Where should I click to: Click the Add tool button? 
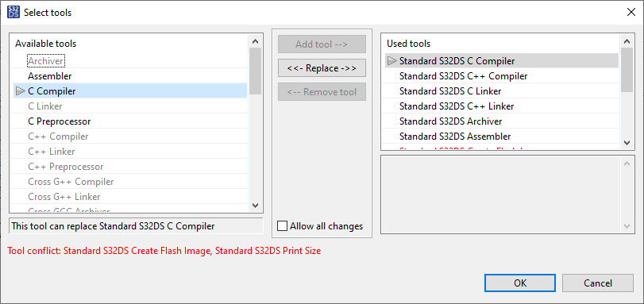coord(322,44)
